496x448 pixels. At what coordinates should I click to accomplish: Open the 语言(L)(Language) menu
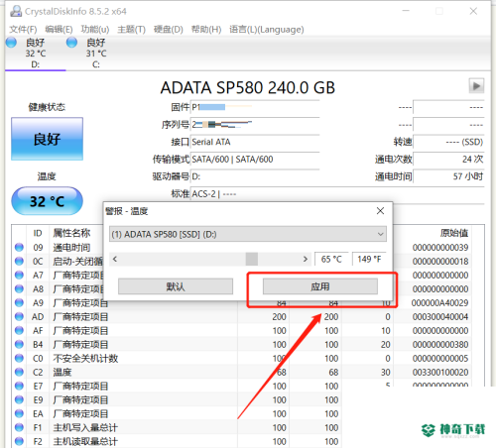click(x=267, y=30)
